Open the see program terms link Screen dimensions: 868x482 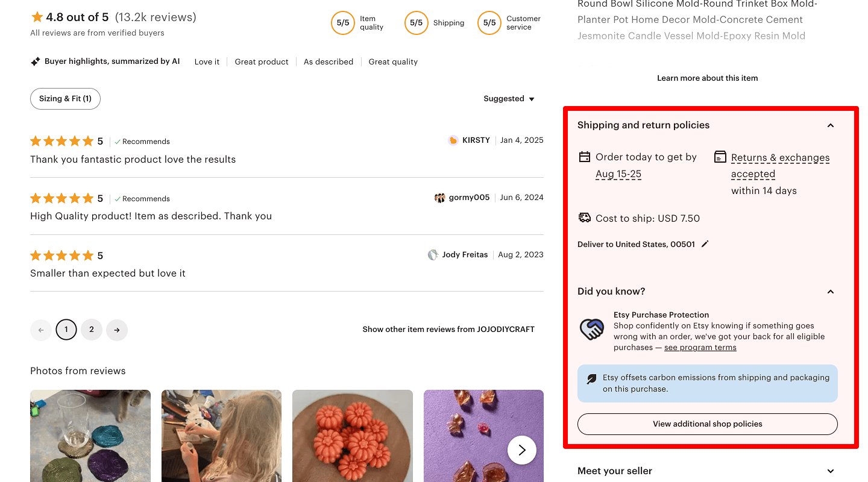pos(700,348)
